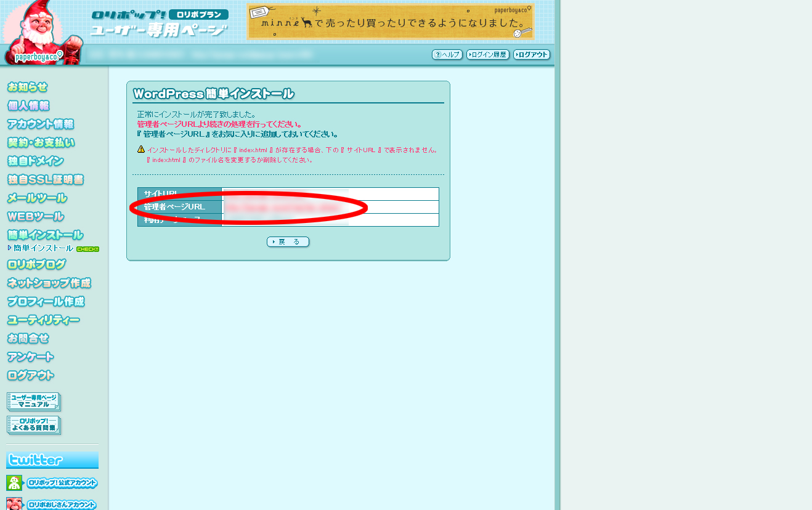Open ユーティリティー menu
This screenshot has height=510, width=812.
[x=43, y=320]
